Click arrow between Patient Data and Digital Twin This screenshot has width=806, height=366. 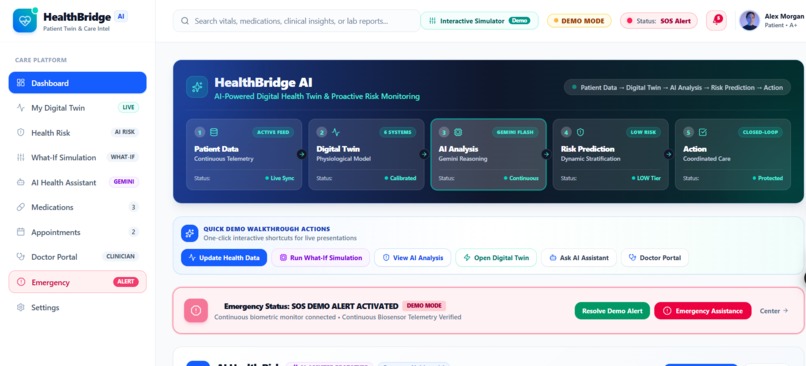click(x=302, y=154)
